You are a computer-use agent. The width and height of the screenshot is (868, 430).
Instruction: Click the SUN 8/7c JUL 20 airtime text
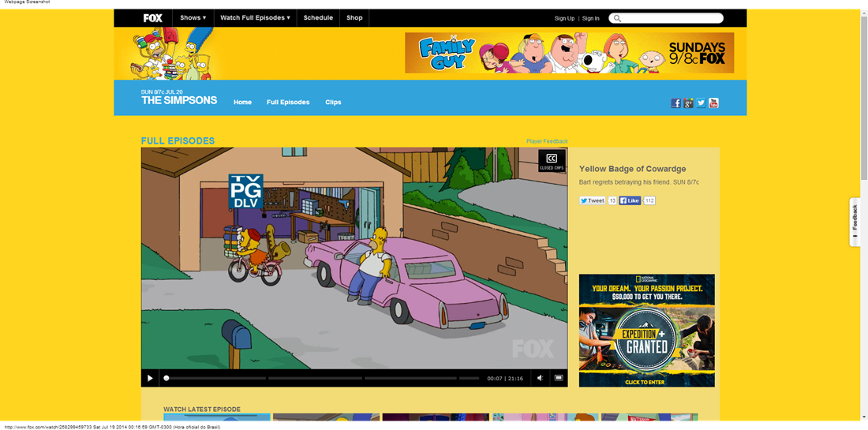point(162,92)
